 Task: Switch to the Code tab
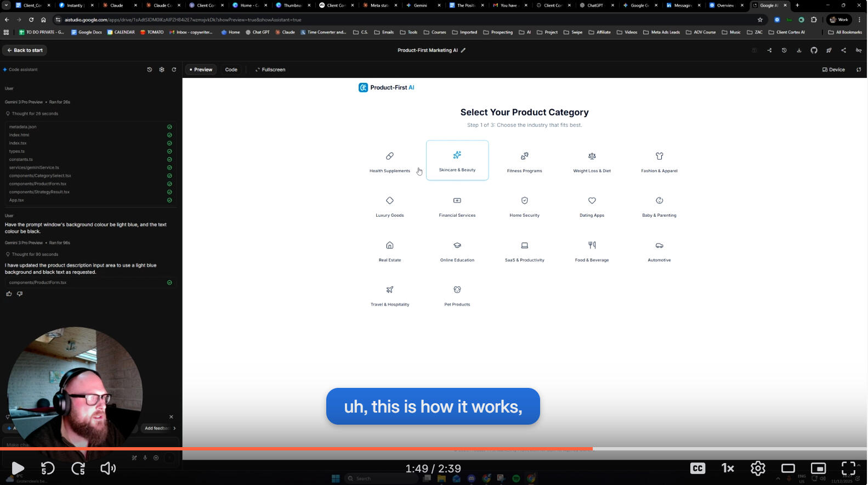[231, 70]
